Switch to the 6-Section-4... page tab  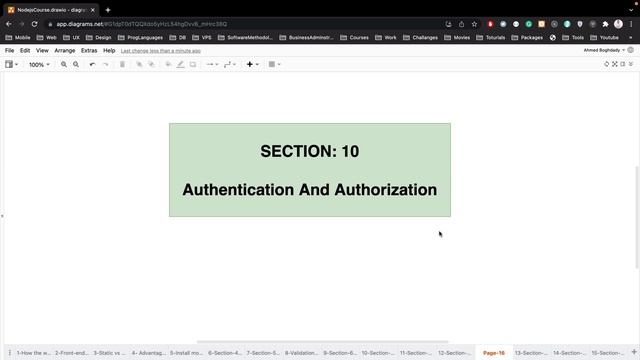pyautogui.click(x=224, y=353)
